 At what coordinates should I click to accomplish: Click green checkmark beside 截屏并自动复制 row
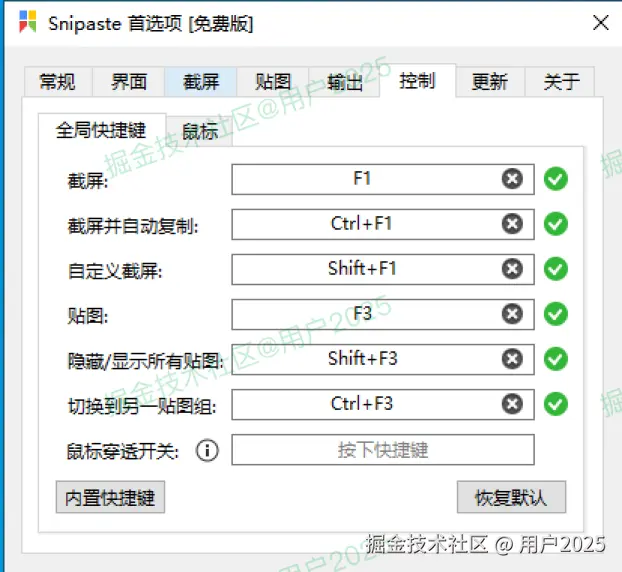[555, 224]
